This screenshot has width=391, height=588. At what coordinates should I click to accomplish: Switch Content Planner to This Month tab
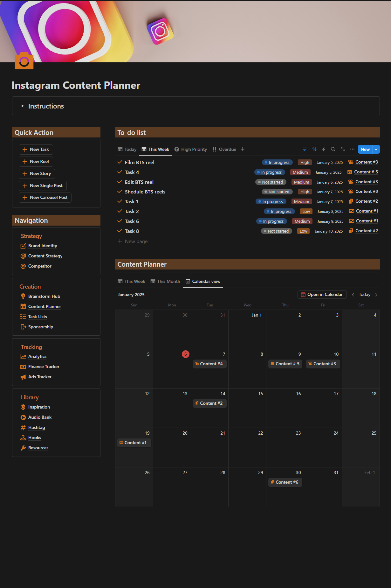[165, 281]
